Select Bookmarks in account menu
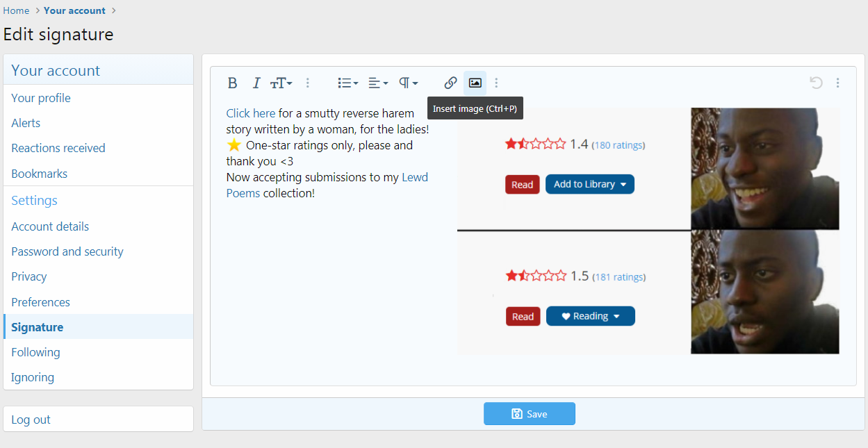The width and height of the screenshot is (868, 448). coord(39,174)
